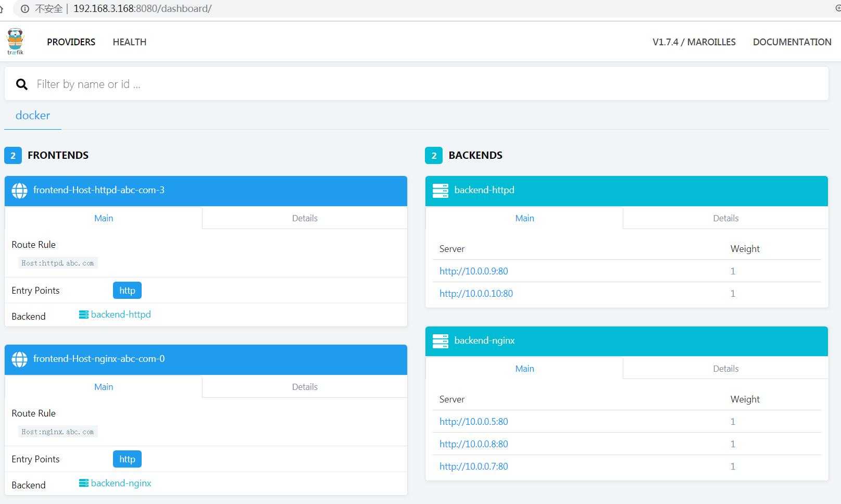Click server icon on backend-nginx header
The image size is (841, 504).
coord(440,341)
